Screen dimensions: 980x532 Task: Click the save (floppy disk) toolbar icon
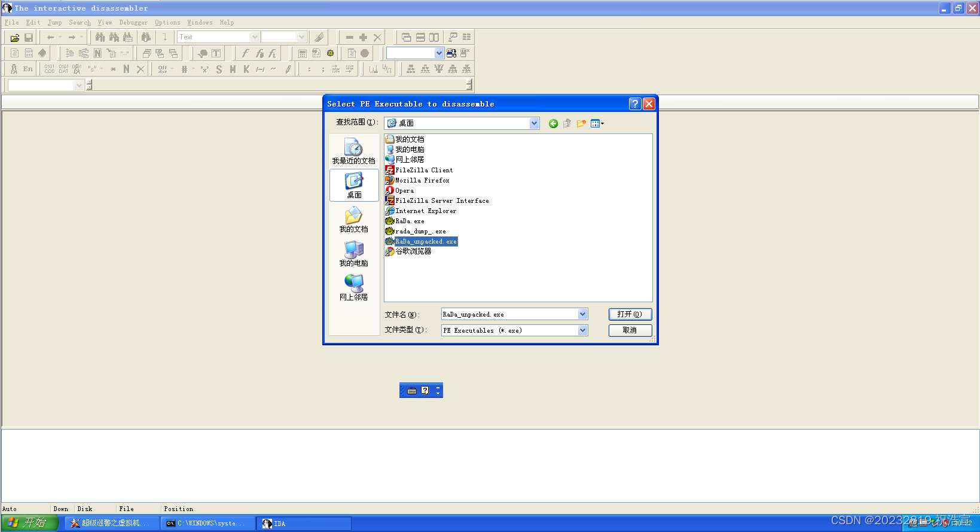tap(28, 37)
